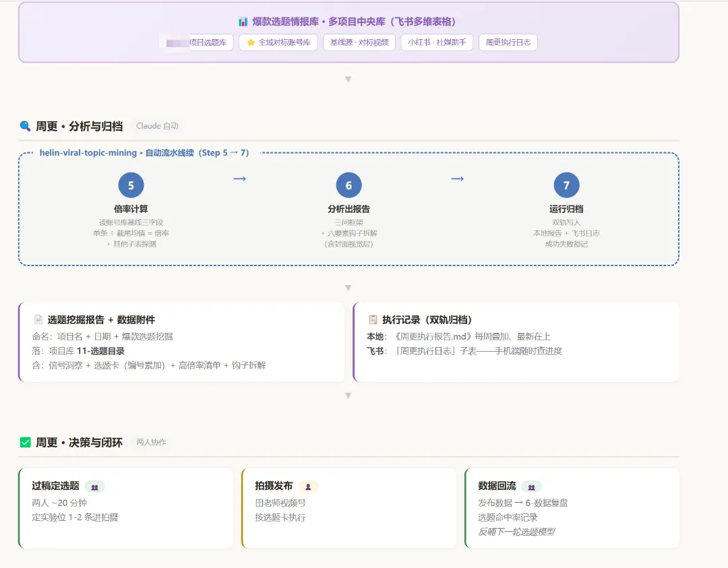Click the 成功失败都记 line
The image size is (728, 568).
pyautogui.click(x=566, y=244)
